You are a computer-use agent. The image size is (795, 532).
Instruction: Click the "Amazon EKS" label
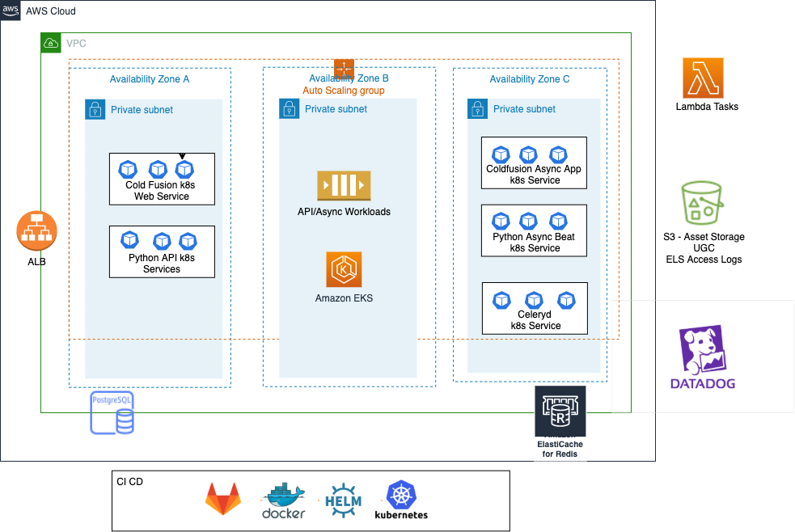344,298
